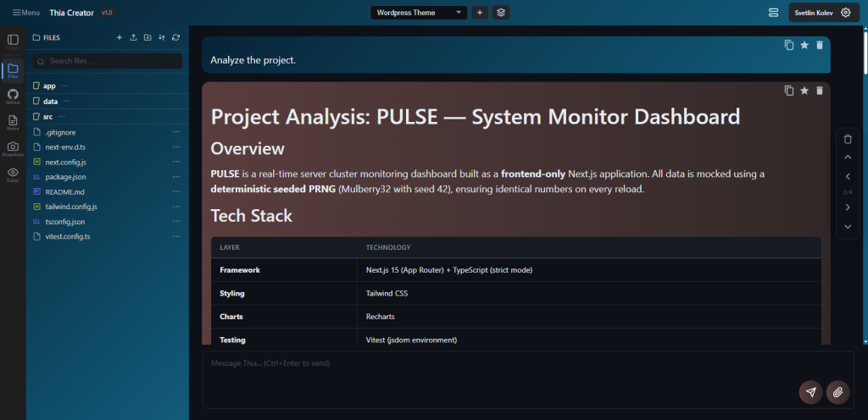The image size is (868, 420).
Task: Click the new folder icon in Files header
Action: point(147,37)
